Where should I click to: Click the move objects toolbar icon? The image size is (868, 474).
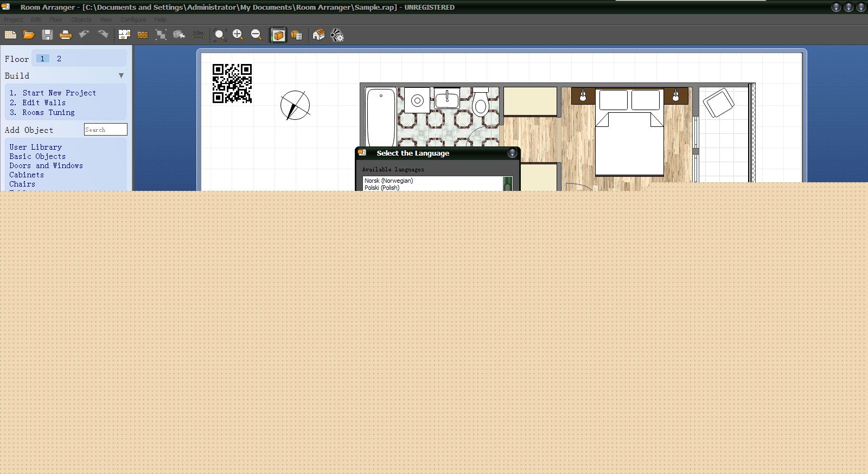pyautogui.click(x=179, y=35)
